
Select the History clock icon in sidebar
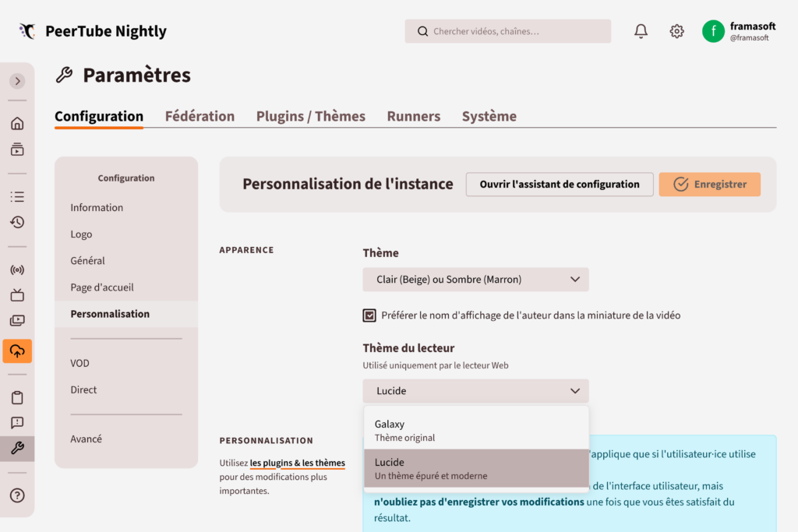click(x=16, y=222)
